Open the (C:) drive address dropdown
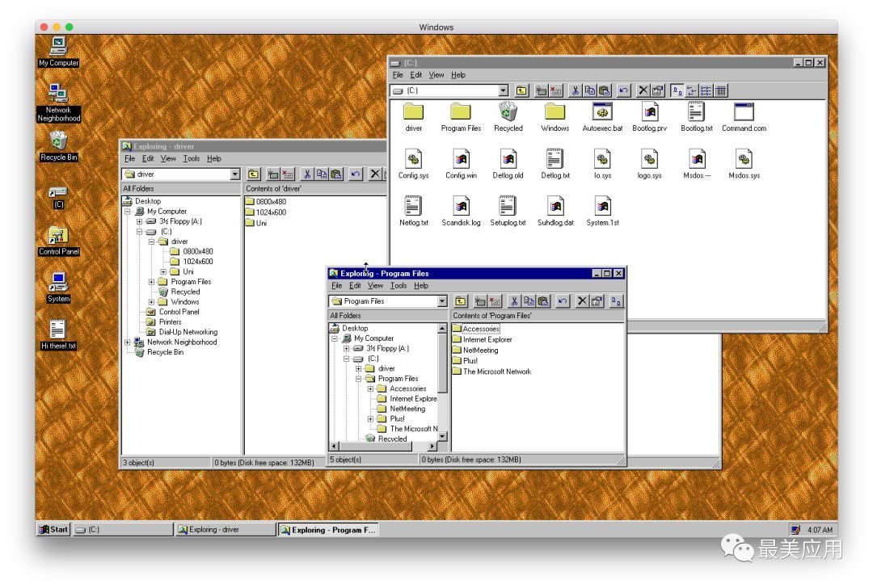 [503, 91]
